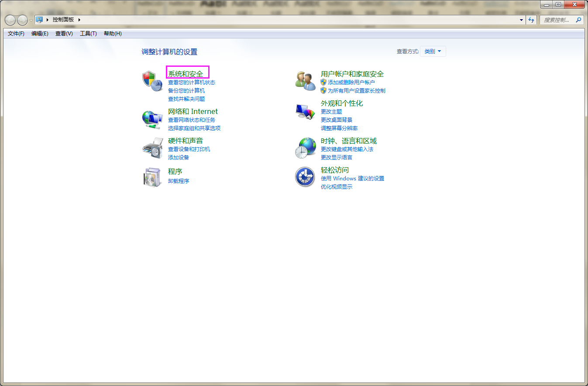Open the 查看方式 类别 dropdown

coord(433,51)
